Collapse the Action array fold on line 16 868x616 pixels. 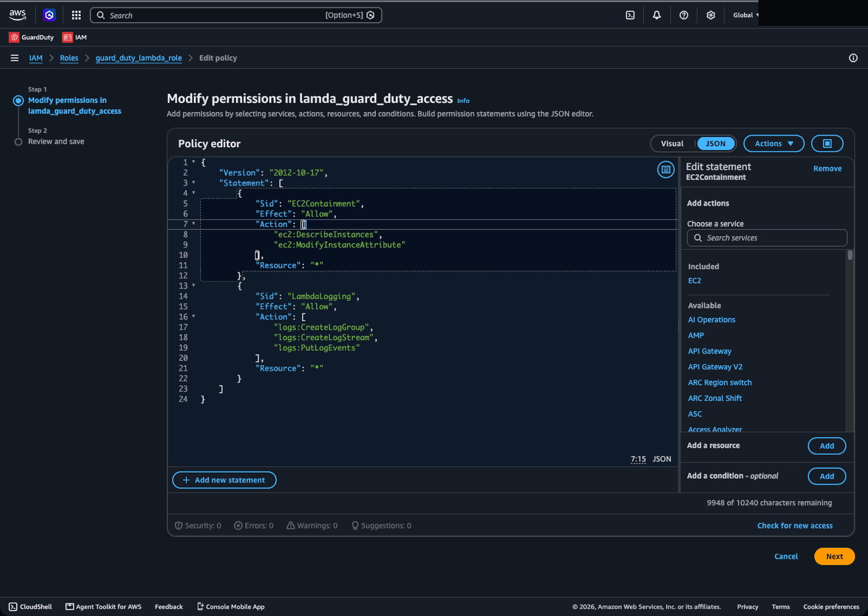click(x=193, y=316)
